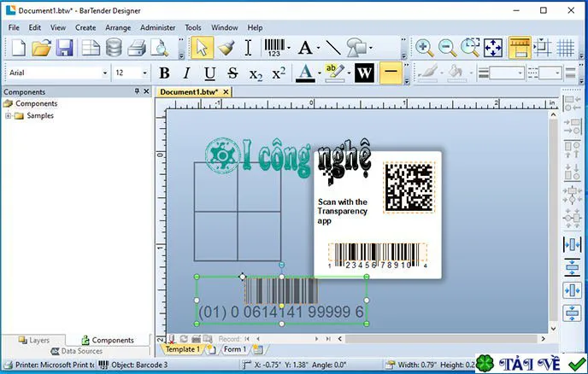Viewport: 588px width, 374px height.
Task: Open the Administer menu
Action: click(x=158, y=27)
